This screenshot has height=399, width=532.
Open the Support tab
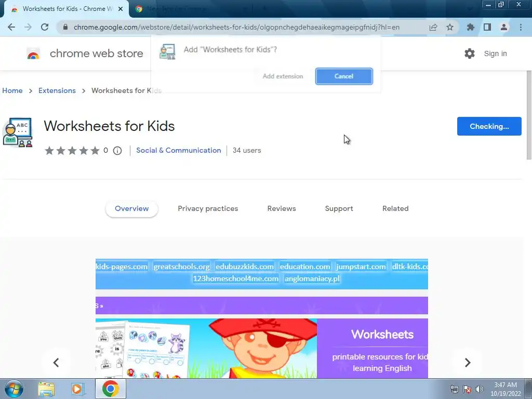pyautogui.click(x=339, y=209)
